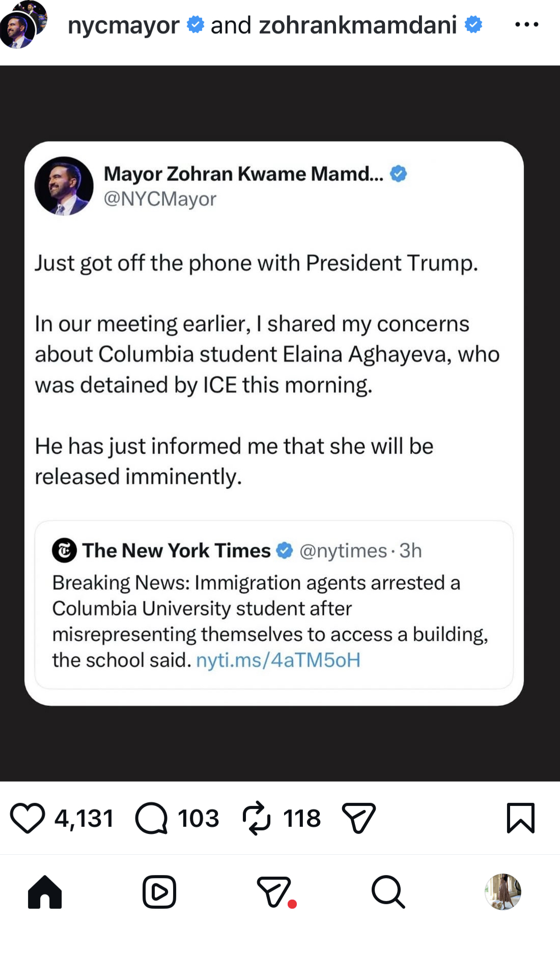Open own profile picture tab
560x980 pixels.
click(x=503, y=892)
